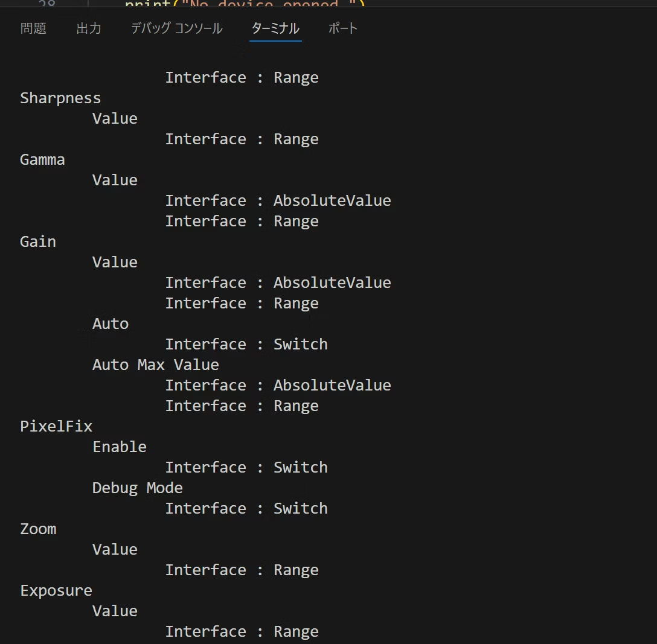Open the 出力 tab
Image resolution: width=657 pixels, height=644 pixels.
point(89,28)
